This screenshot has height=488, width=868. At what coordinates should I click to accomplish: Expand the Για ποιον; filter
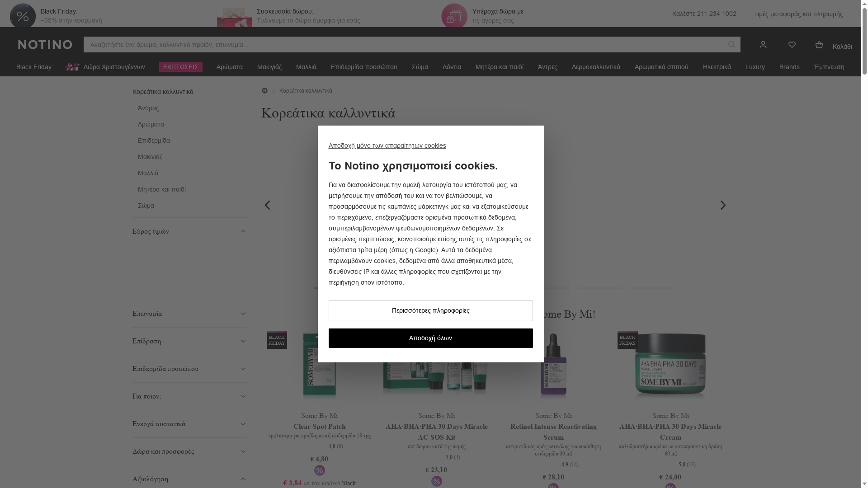point(189,396)
